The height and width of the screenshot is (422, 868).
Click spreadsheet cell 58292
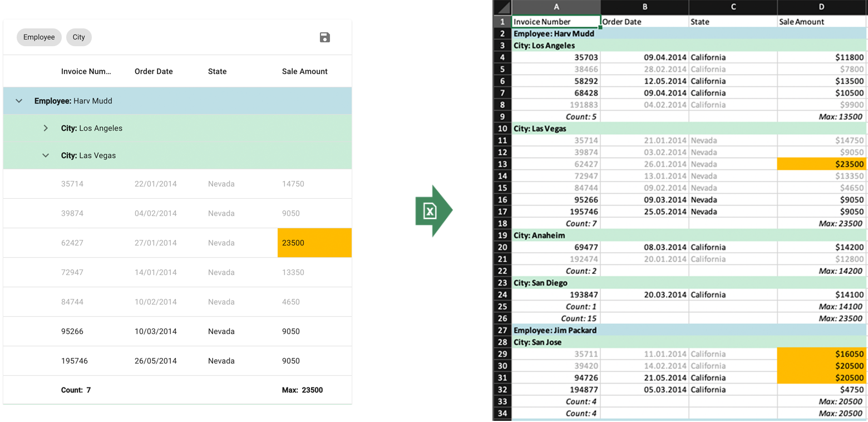[x=556, y=81]
